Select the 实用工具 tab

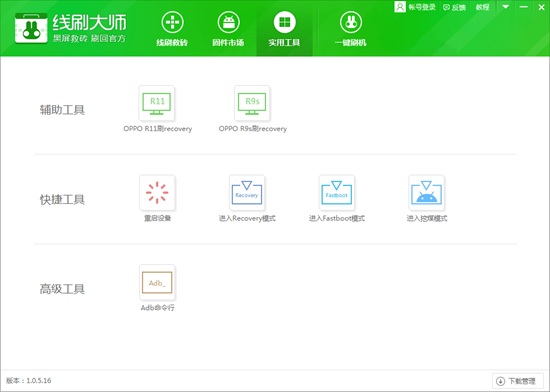(284, 29)
